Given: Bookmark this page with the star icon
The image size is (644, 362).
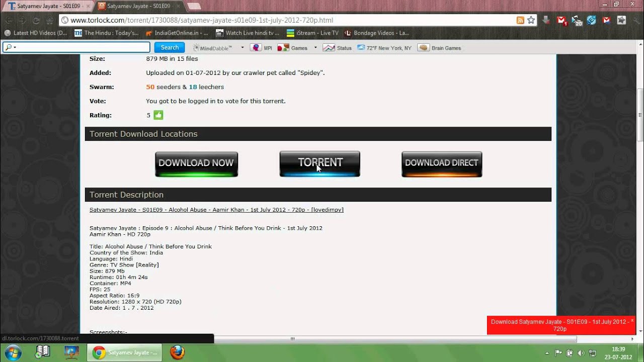Looking at the screenshot, I should click(x=531, y=20).
